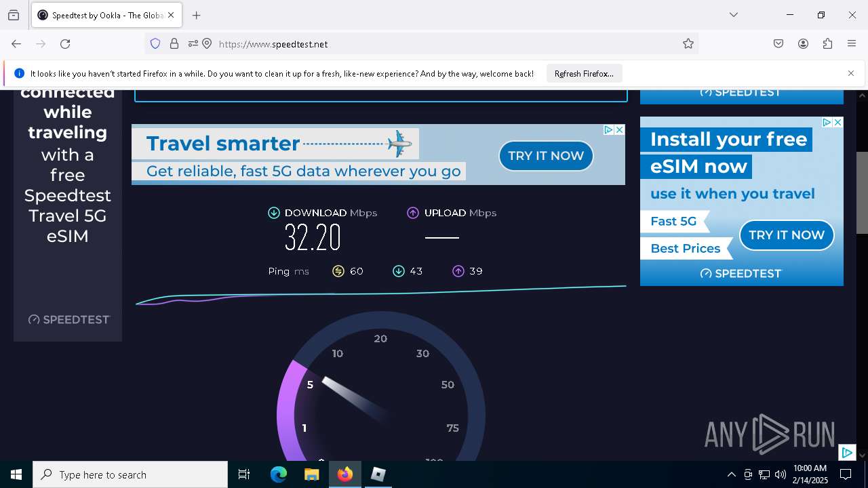The width and height of the screenshot is (868, 488).
Task: Click info icon on notification bar
Action: click(19, 73)
